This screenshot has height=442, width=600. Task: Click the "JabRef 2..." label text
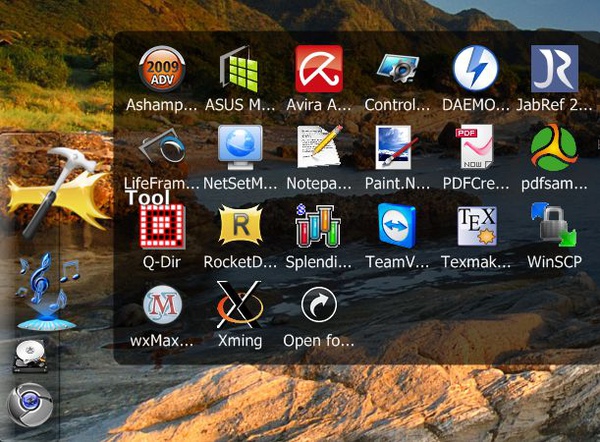tap(554, 104)
